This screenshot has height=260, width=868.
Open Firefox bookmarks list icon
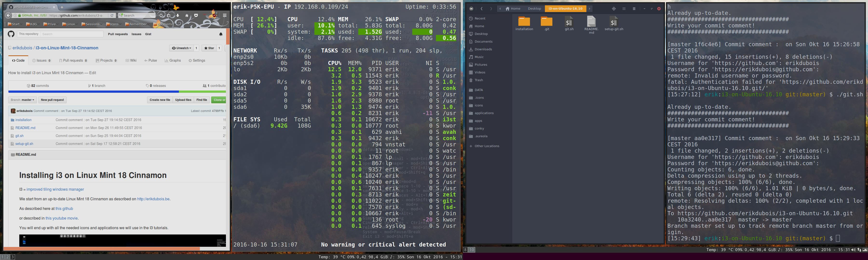[169, 15]
